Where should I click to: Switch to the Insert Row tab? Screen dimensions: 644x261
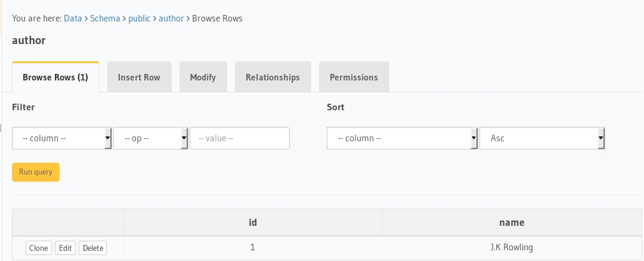(x=139, y=77)
